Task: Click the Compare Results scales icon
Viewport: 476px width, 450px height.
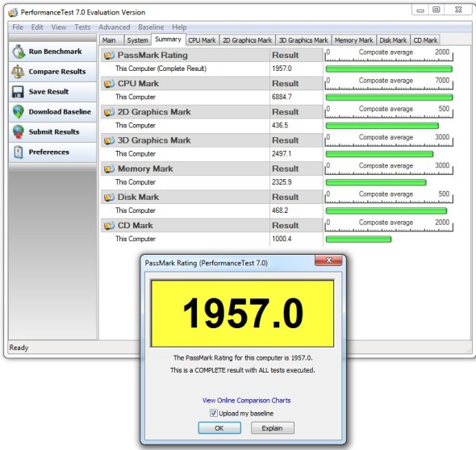Action: 18,72
